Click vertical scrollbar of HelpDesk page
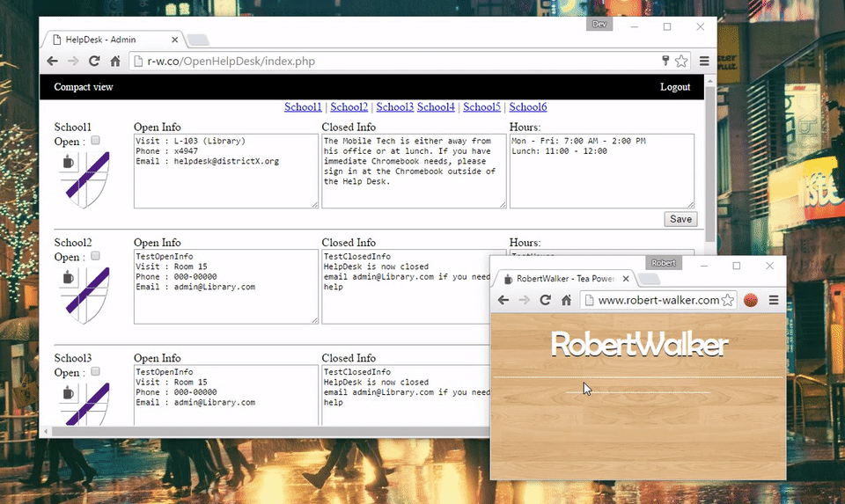This screenshot has width=845, height=504. (x=710, y=164)
